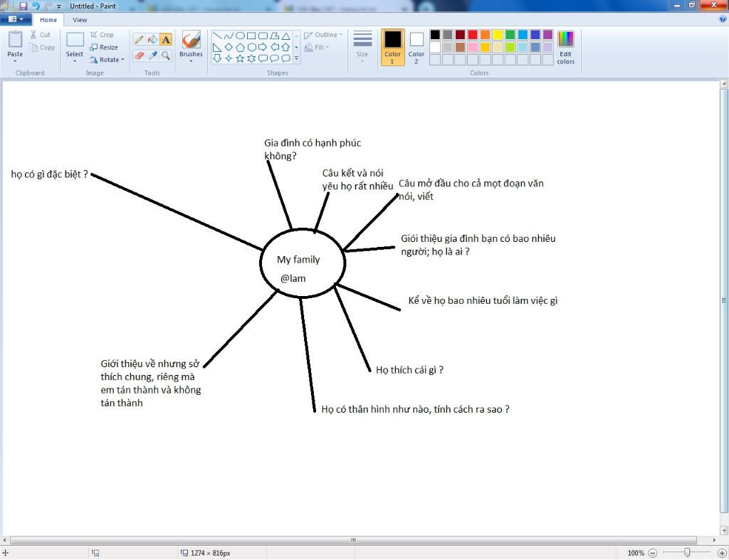Click the 'My family' text in the oval

click(x=298, y=259)
